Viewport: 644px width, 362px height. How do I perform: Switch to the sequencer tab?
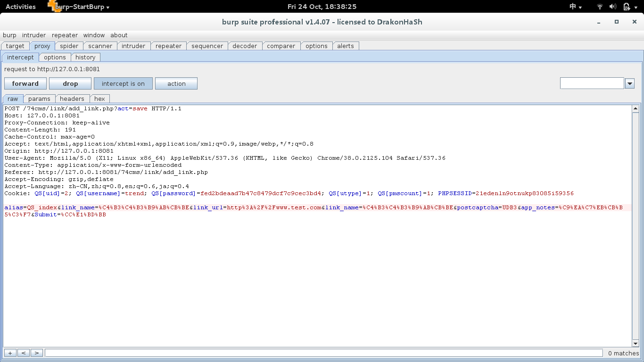tap(207, 46)
